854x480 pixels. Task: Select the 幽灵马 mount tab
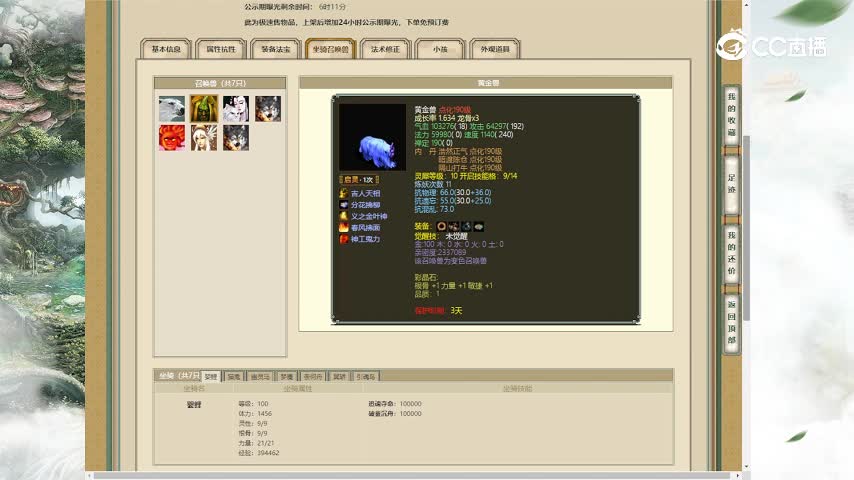click(x=260, y=376)
